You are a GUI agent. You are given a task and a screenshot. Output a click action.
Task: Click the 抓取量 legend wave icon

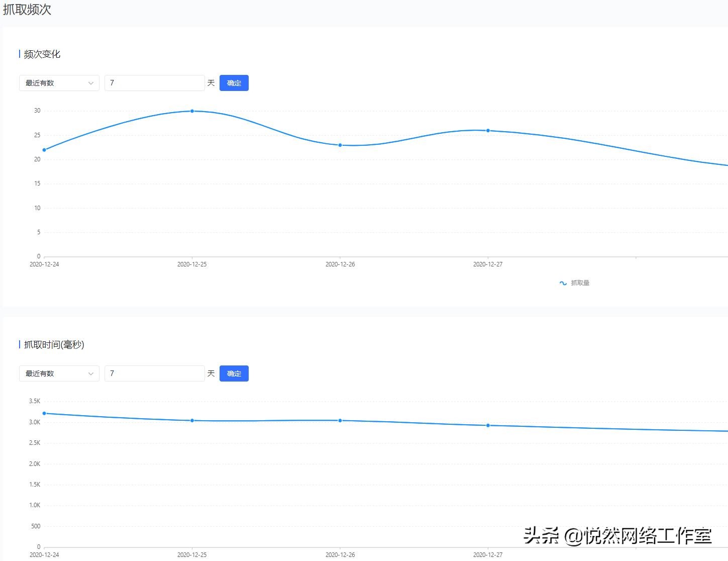pos(563,283)
